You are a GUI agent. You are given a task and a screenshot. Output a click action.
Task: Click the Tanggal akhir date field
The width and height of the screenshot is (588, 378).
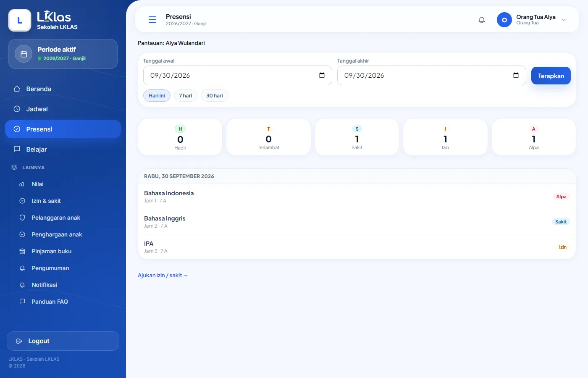point(432,76)
